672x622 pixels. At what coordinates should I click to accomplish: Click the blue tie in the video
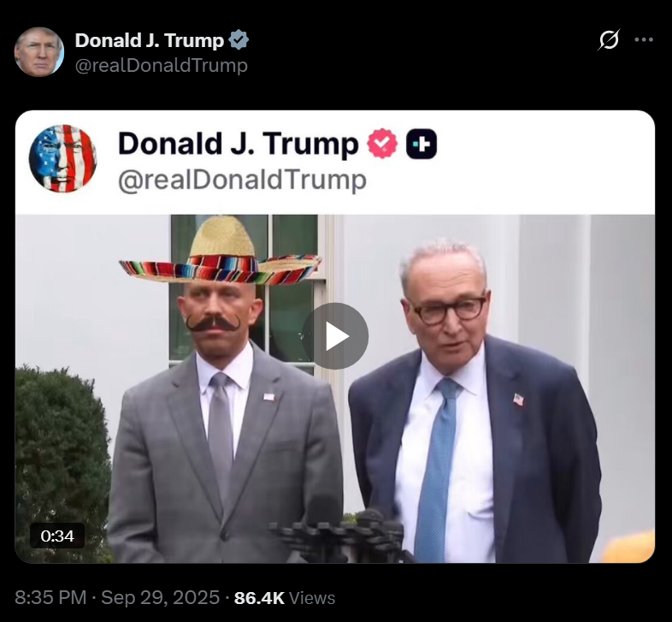click(x=435, y=471)
